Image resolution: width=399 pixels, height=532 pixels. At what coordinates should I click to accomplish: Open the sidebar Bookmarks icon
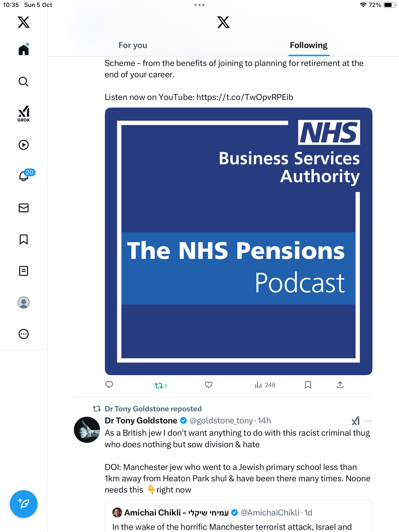(x=24, y=239)
